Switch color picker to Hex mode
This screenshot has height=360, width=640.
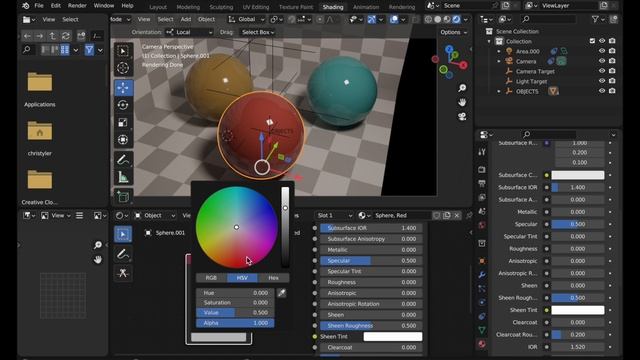click(x=273, y=278)
